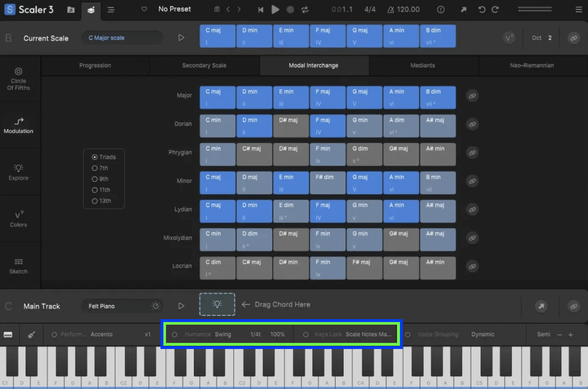Open the Sketch sidebar panel
Screen dimensions: 588x389
point(19,266)
